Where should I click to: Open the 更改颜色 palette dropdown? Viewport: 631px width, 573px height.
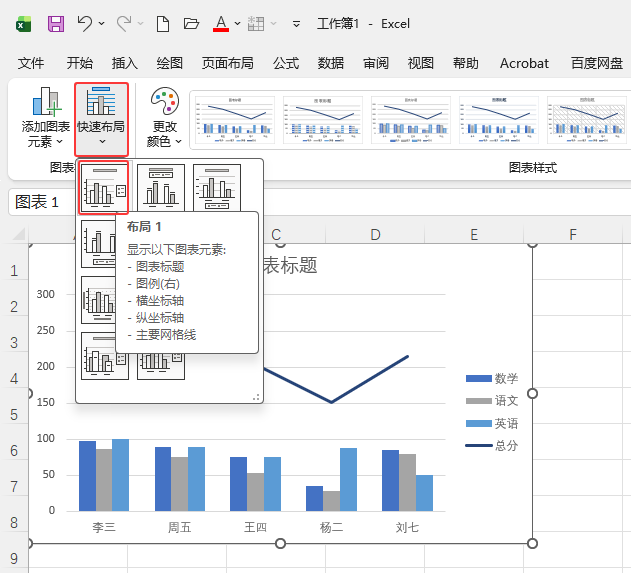click(164, 117)
